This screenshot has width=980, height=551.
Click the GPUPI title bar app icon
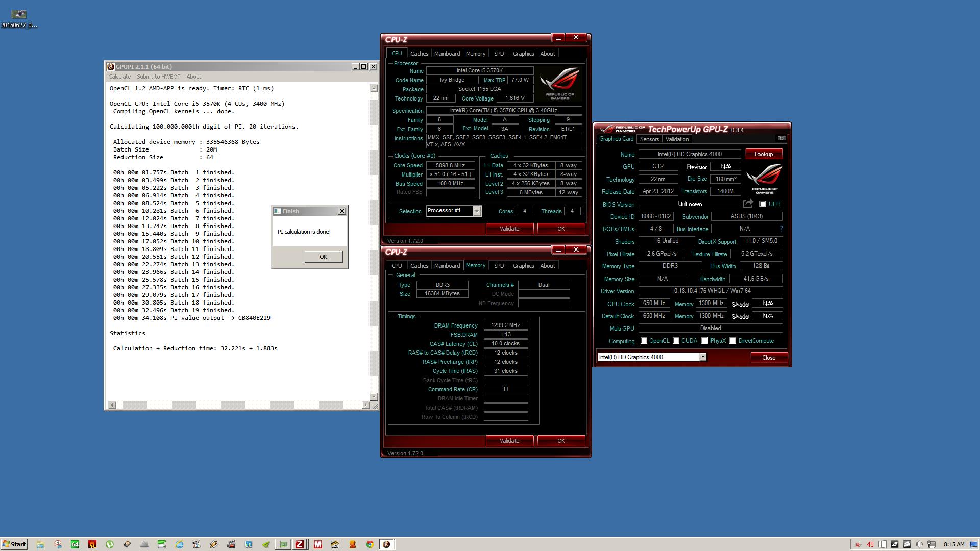point(110,67)
